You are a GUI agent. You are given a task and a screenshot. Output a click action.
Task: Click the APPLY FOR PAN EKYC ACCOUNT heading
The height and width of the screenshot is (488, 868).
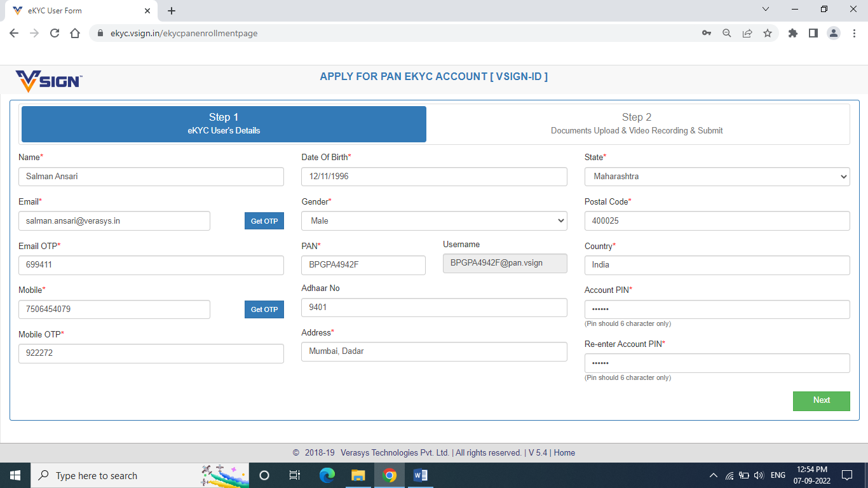click(434, 77)
